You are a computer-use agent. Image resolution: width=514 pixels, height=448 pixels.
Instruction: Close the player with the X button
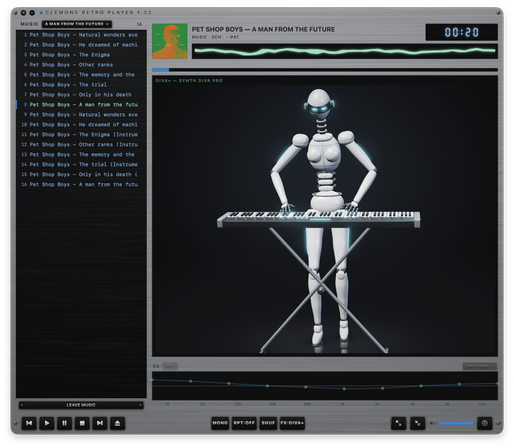pos(23,13)
